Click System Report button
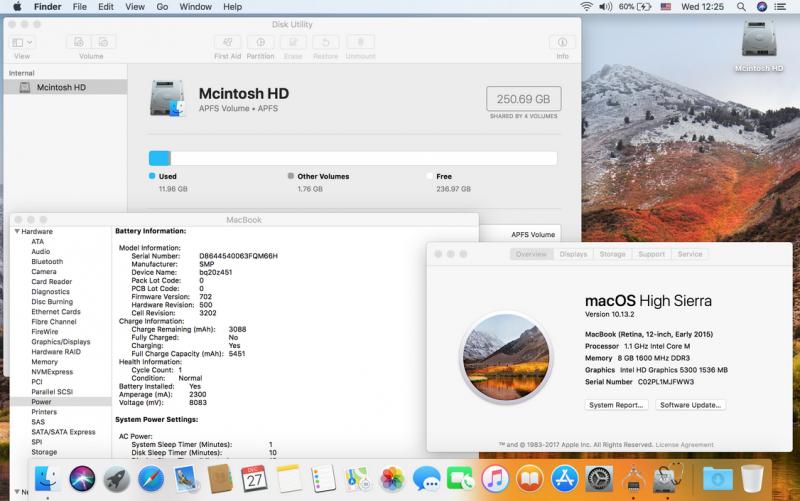The image size is (800, 501). click(616, 405)
